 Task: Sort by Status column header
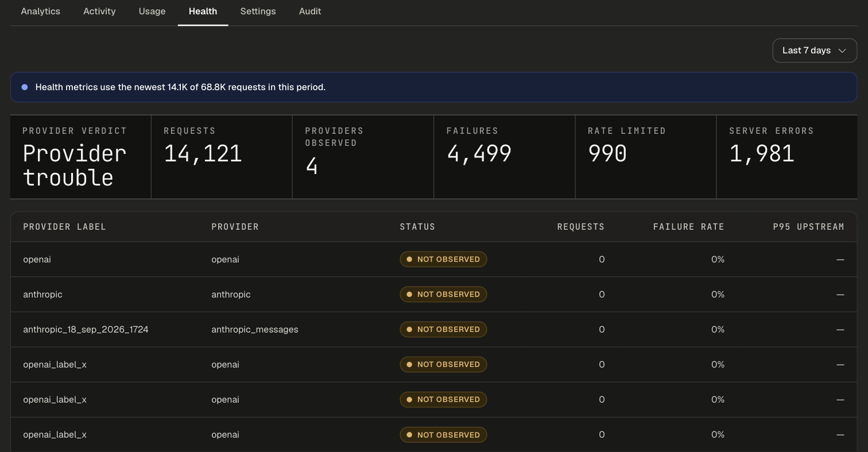point(417,227)
